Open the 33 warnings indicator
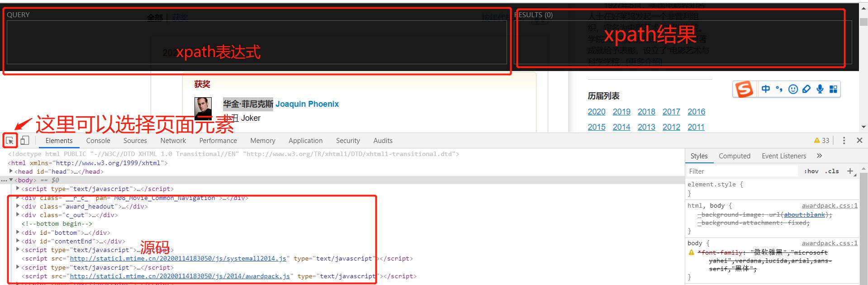The width and height of the screenshot is (868, 285). point(821,141)
